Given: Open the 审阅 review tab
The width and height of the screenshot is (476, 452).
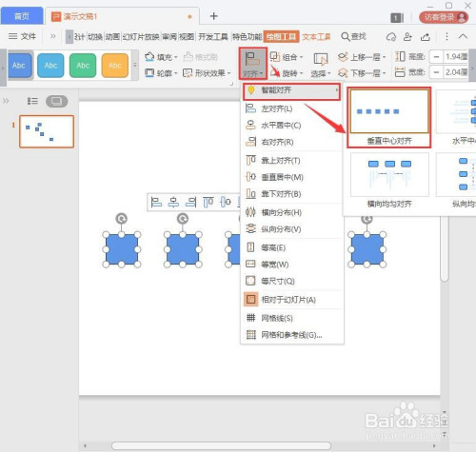Looking at the screenshot, I should [169, 37].
